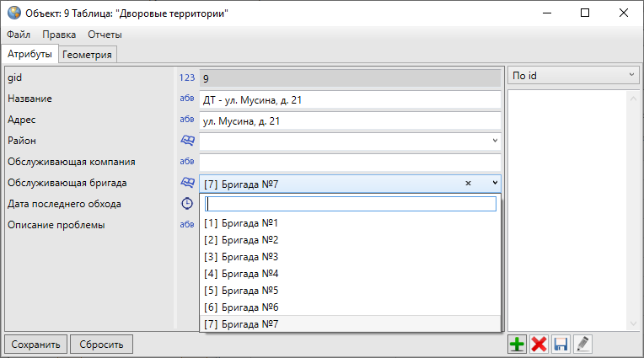This screenshot has height=358, width=644.
Task: Collapse the Обслуживающая бригада dropdown arrow
Action: 495,183
